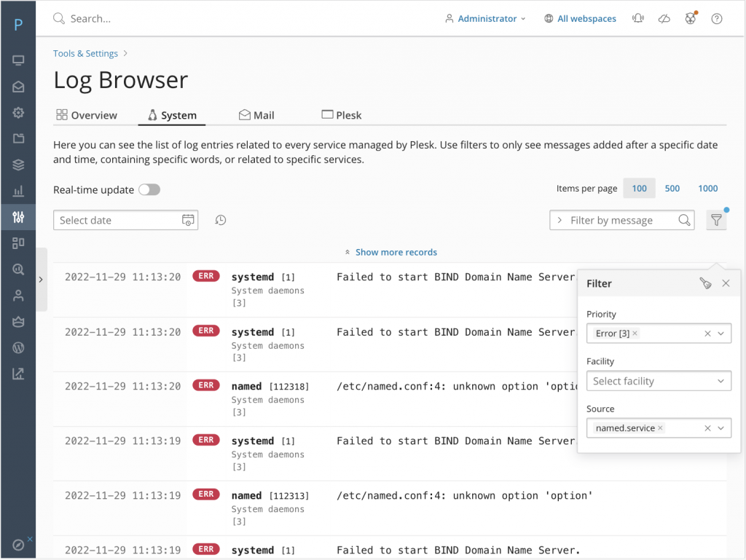Select the named [112313] log entry
This screenshot has height=560, width=746.
coord(390,508)
